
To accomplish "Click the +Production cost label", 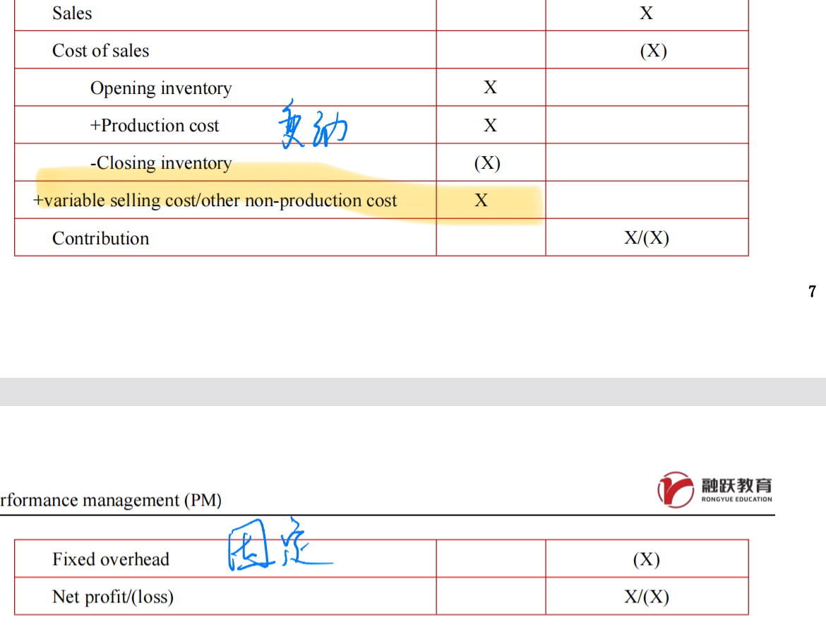I will pos(155,126).
